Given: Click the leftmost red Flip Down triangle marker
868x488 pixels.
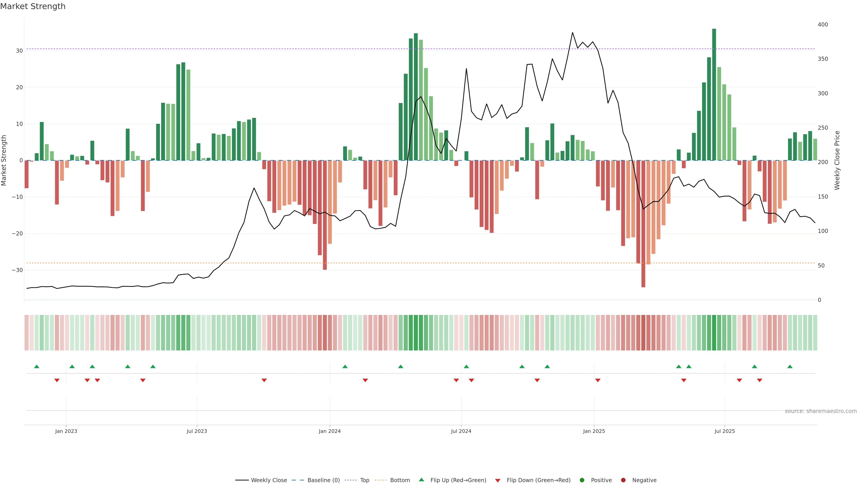Looking at the screenshot, I should [57, 380].
